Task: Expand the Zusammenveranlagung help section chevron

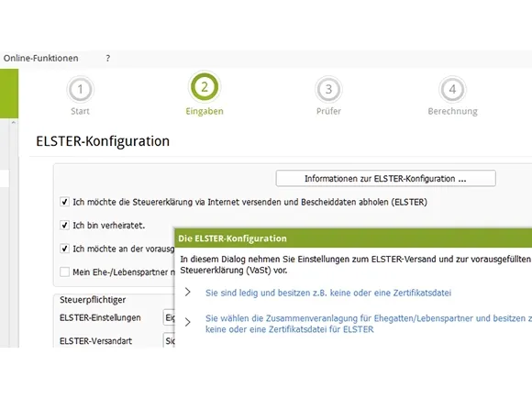Action: (188, 322)
